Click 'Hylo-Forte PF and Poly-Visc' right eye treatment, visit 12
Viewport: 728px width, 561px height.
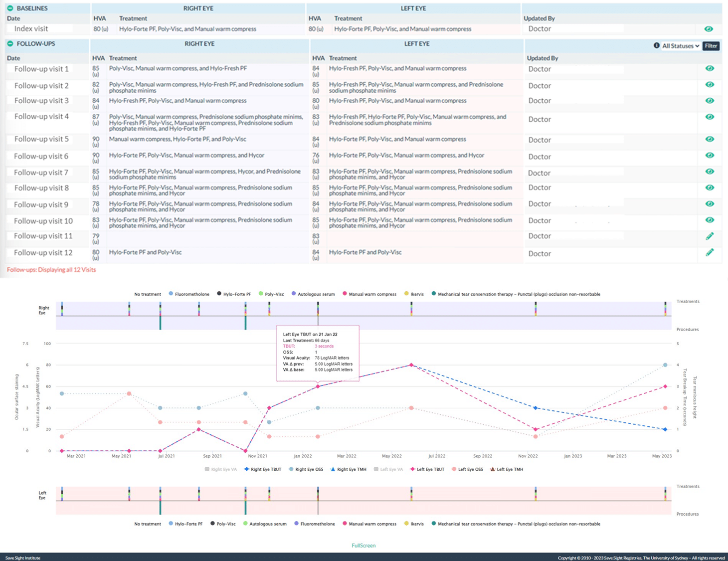tap(145, 252)
